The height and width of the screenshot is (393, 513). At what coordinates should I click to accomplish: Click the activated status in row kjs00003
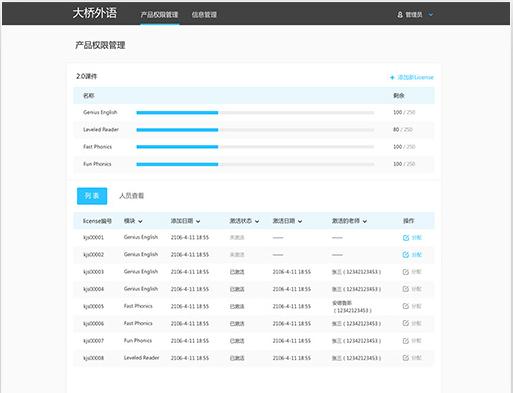[237, 272]
